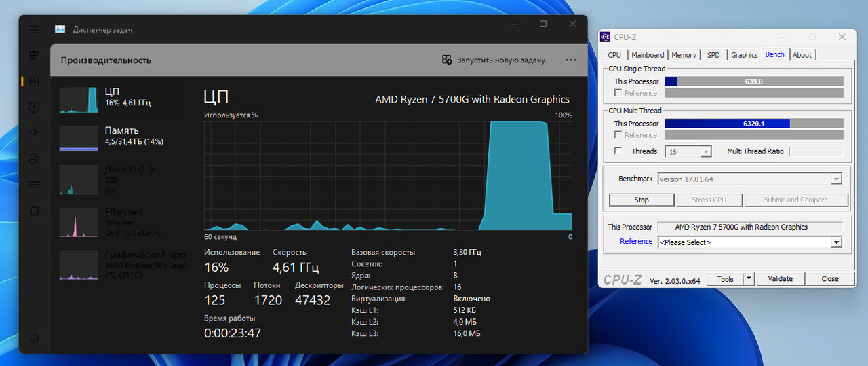Open Services page icon in sidebar
The height and width of the screenshot is (366, 868).
pos(35,211)
